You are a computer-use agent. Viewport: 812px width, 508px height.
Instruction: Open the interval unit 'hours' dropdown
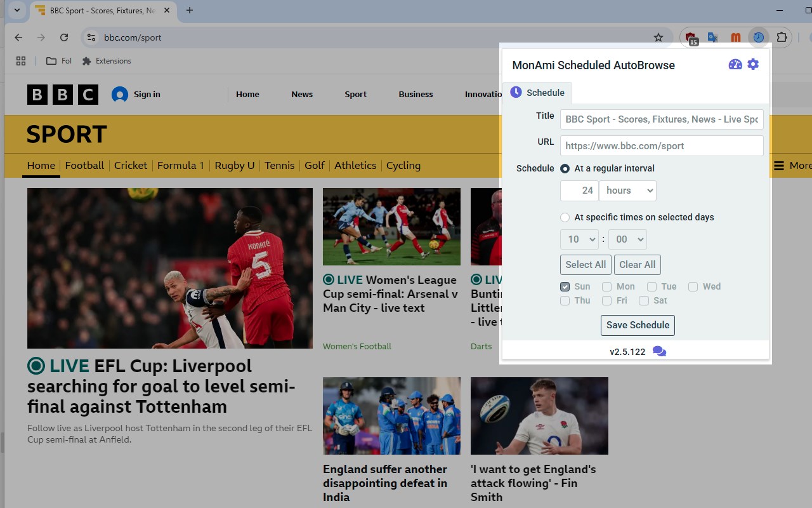pos(627,190)
